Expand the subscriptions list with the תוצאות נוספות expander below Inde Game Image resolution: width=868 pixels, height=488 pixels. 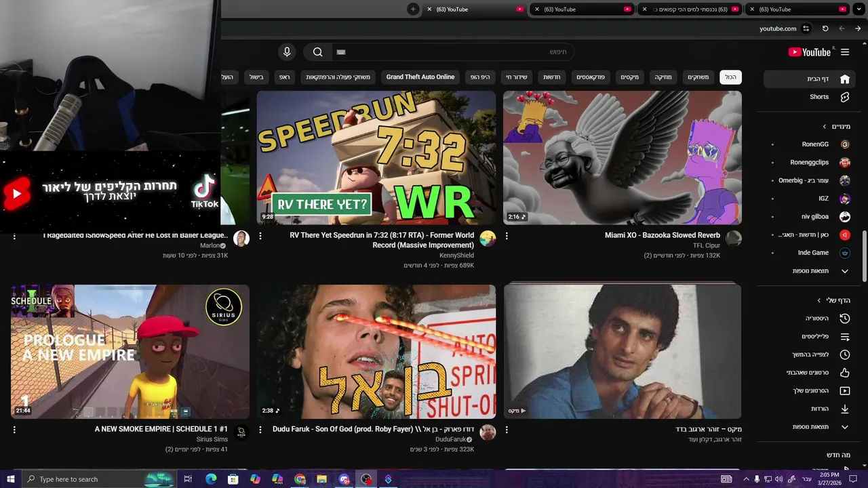pyautogui.click(x=810, y=271)
